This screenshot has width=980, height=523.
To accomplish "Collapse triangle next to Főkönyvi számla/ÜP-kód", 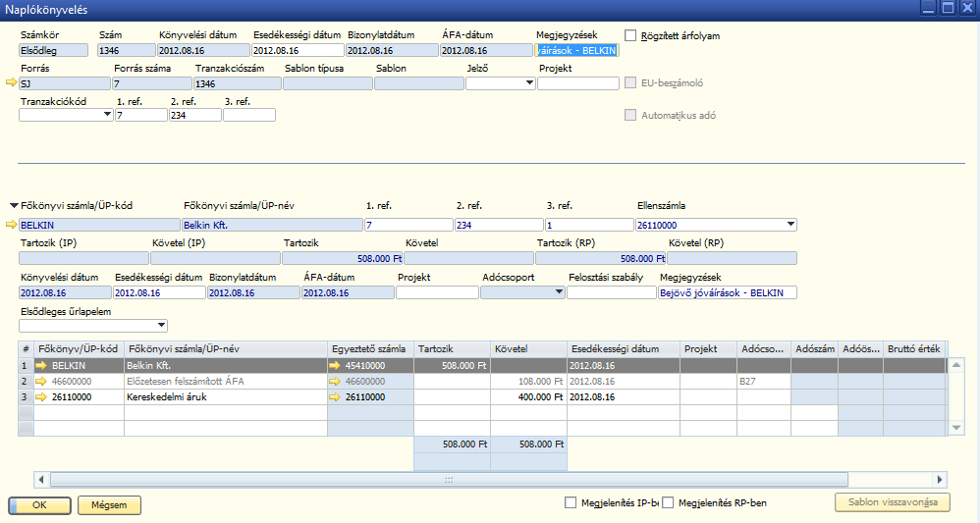I will coord(14,206).
